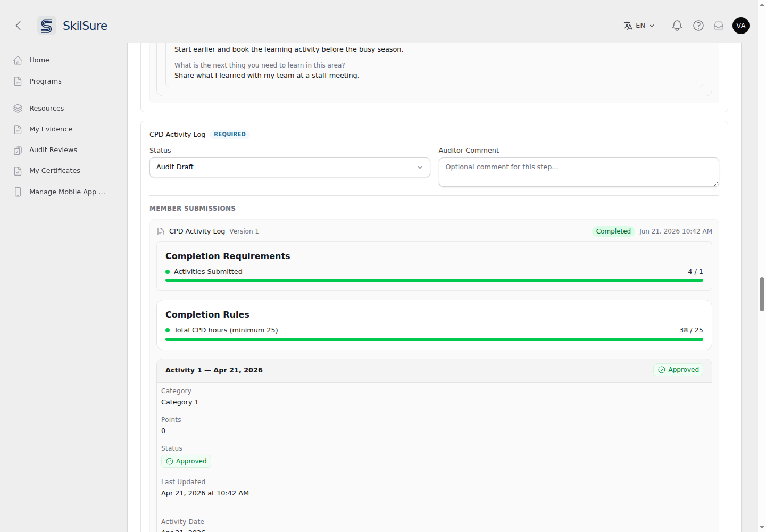Click the My Certificates badge icon
This screenshot has height=532, width=766.
tap(18, 171)
